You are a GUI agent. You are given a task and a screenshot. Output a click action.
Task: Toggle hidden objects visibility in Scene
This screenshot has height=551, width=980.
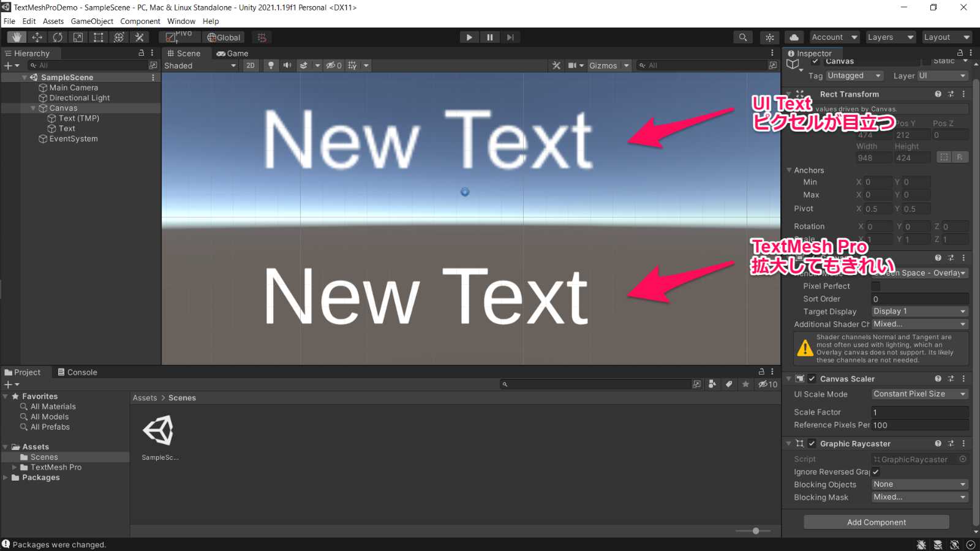pos(334,66)
